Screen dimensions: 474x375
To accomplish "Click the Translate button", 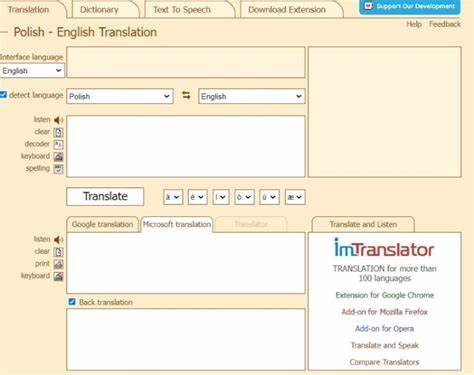I will (x=105, y=196).
